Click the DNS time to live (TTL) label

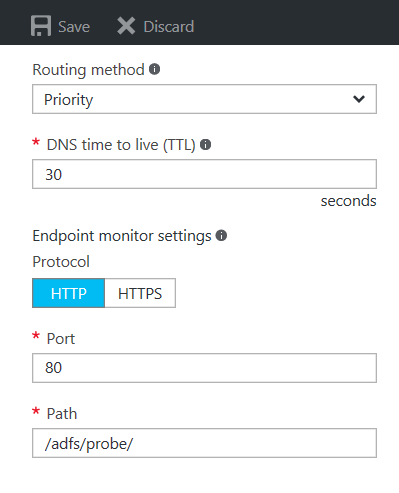(x=121, y=145)
